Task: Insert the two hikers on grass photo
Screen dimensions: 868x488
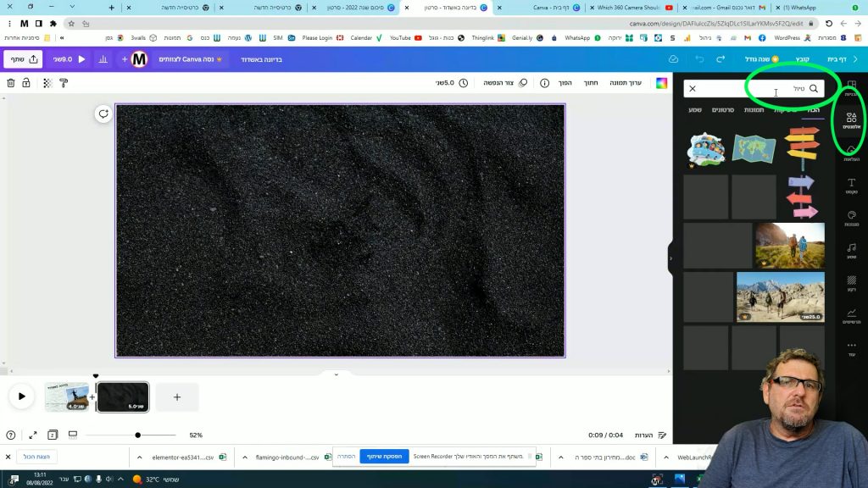Action: pos(790,246)
